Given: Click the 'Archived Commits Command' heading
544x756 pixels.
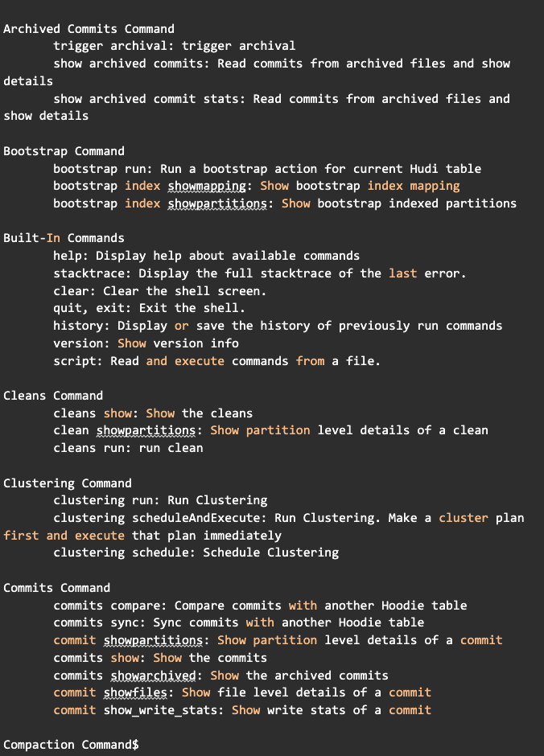Looking at the screenshot, I should click(89, 29).
